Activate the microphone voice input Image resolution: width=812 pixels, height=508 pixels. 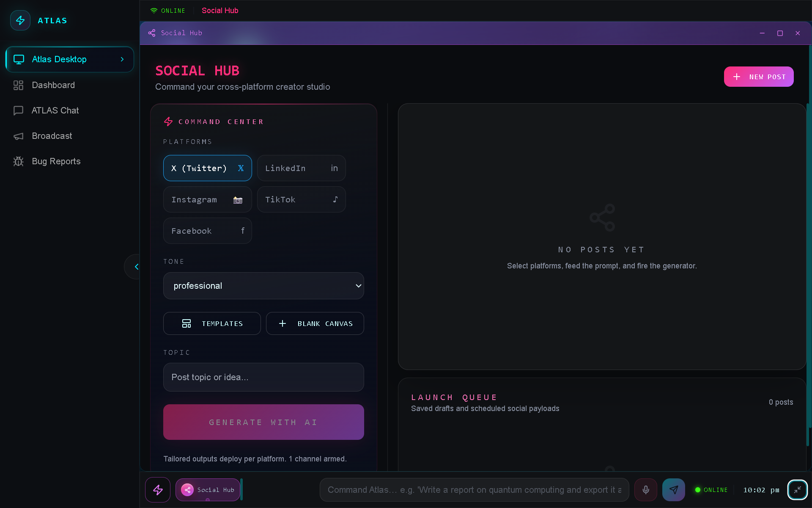tap(646, 490)
